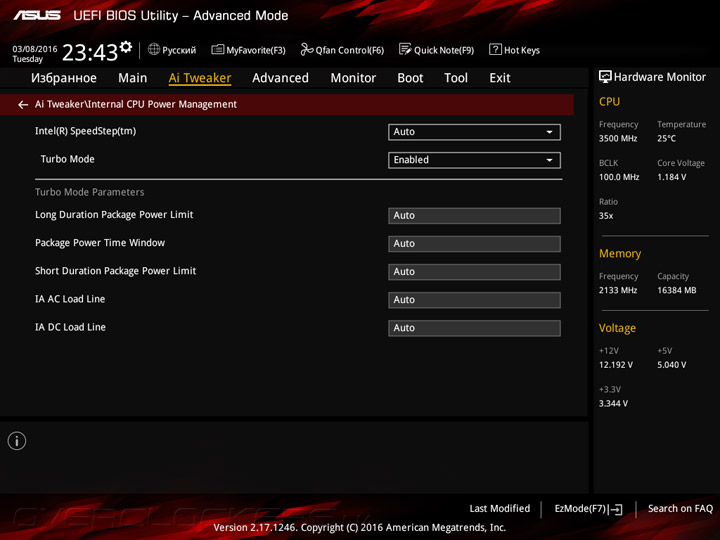Screen dimensions: 720x540
Task: Click the Version 2.17.1246 copyright text
Action: [x=360, y=528]
